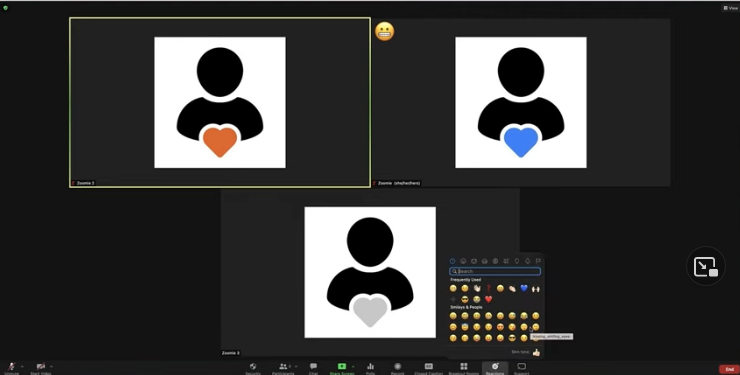The width and height of the screenshot is (740, 375).
Task: Click the green Share Screen button
Action: tap(342, 368)
